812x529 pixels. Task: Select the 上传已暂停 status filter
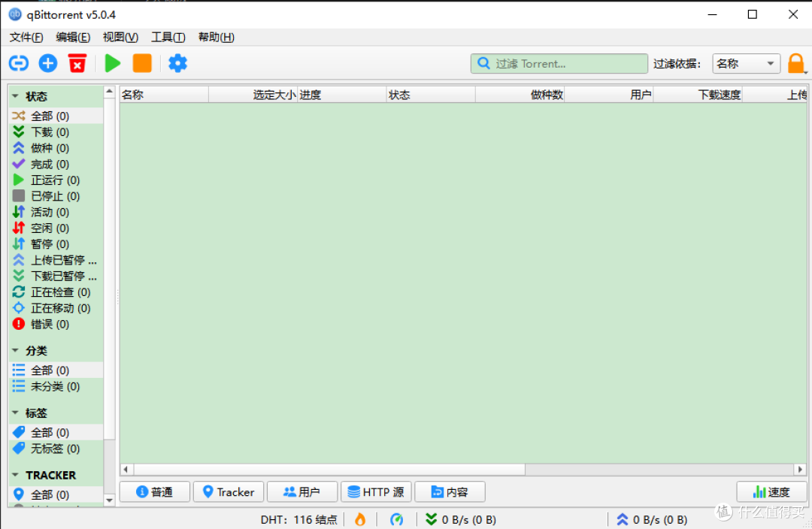coord(56,260)
